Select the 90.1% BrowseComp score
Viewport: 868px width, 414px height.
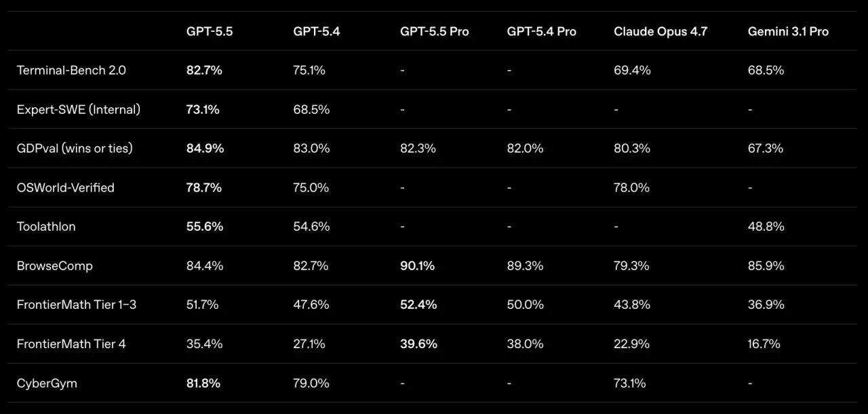tap(417, 266)
